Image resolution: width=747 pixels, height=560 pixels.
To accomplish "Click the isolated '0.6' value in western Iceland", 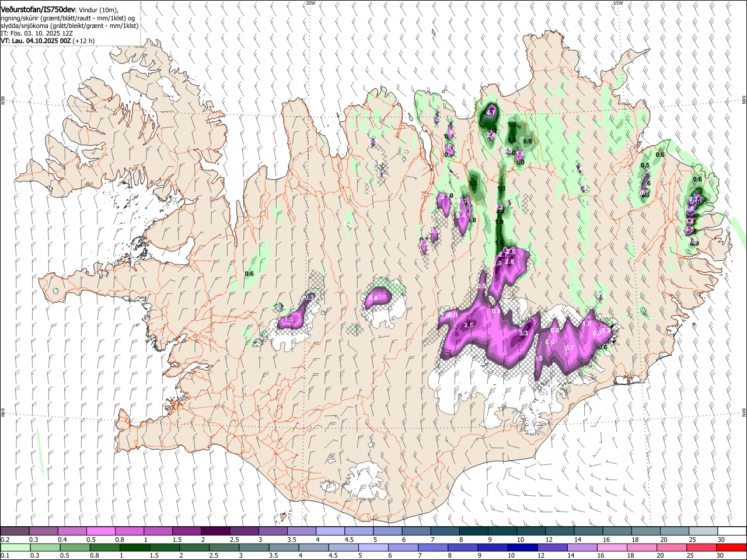I will click(x=249, y=274).
